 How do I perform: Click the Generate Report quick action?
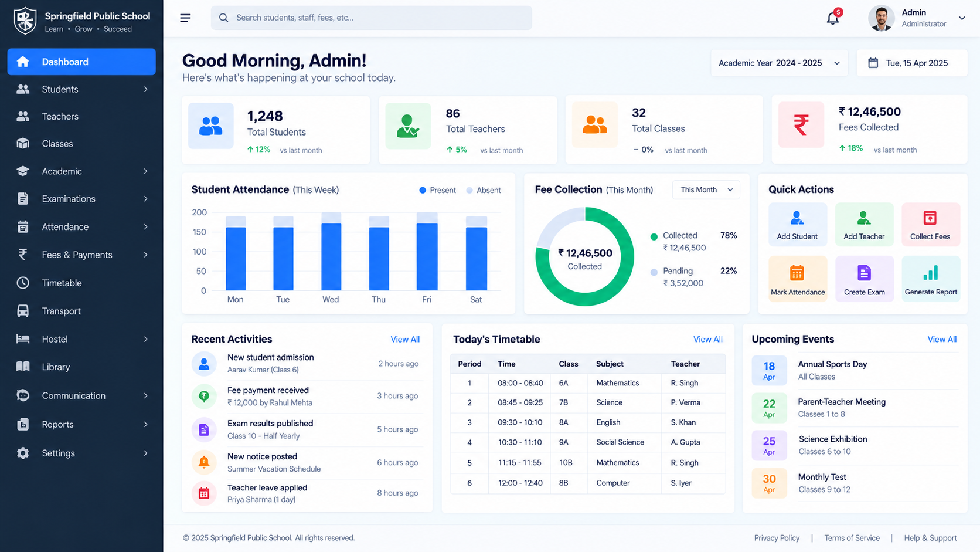(930, 279)
